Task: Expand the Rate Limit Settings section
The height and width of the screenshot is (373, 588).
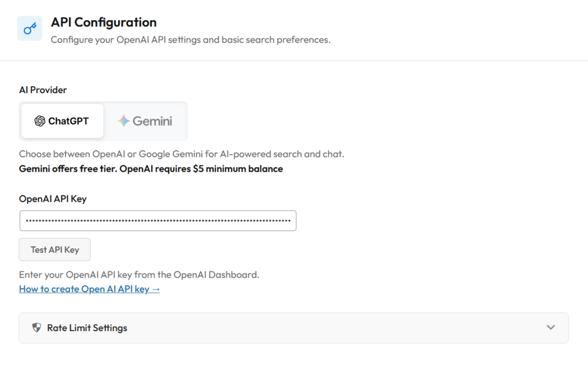Action: click(x=293, y=328)
